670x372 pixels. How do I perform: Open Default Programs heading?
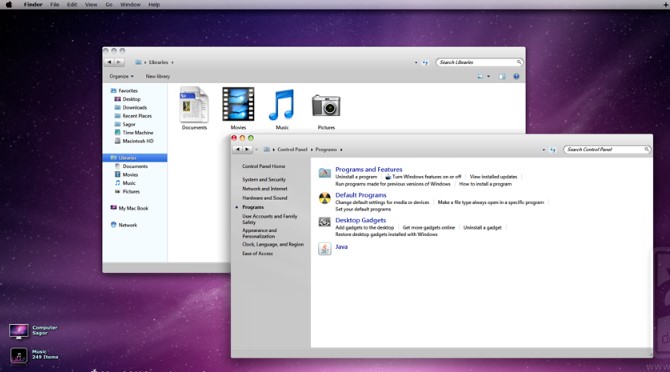pos(361,195)
